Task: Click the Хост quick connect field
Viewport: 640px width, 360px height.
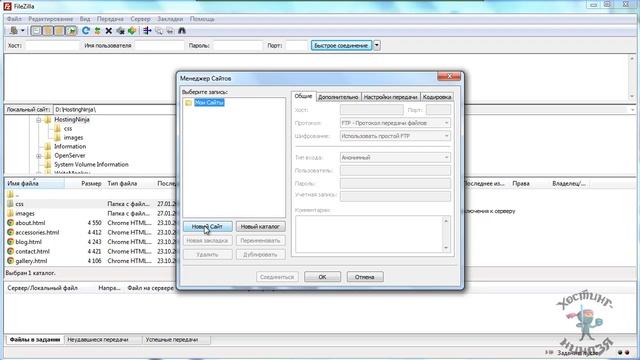Action: click(52, 46)
